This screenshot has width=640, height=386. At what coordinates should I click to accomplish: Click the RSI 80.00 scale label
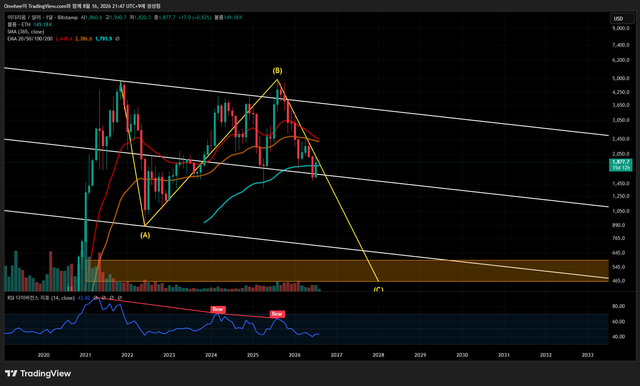(x=619, y=306)
